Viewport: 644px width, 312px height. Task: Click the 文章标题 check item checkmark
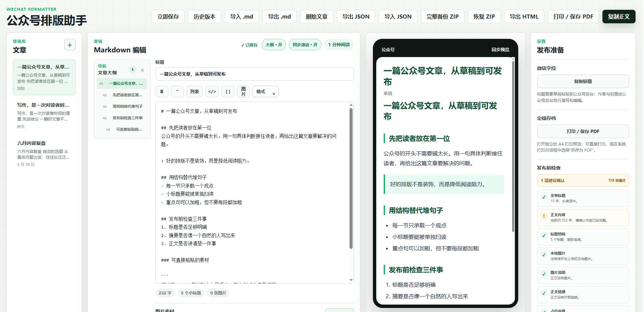tap(544, 197)
